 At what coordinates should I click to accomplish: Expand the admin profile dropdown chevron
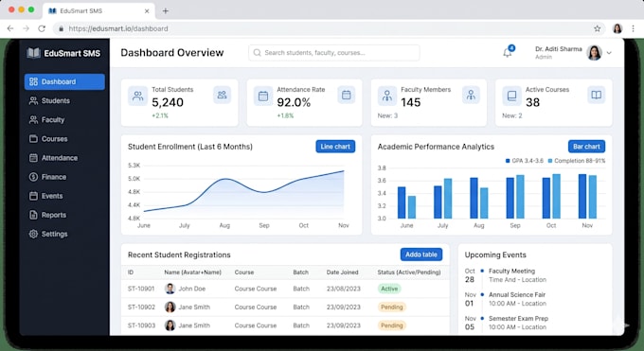coord(609,53)
